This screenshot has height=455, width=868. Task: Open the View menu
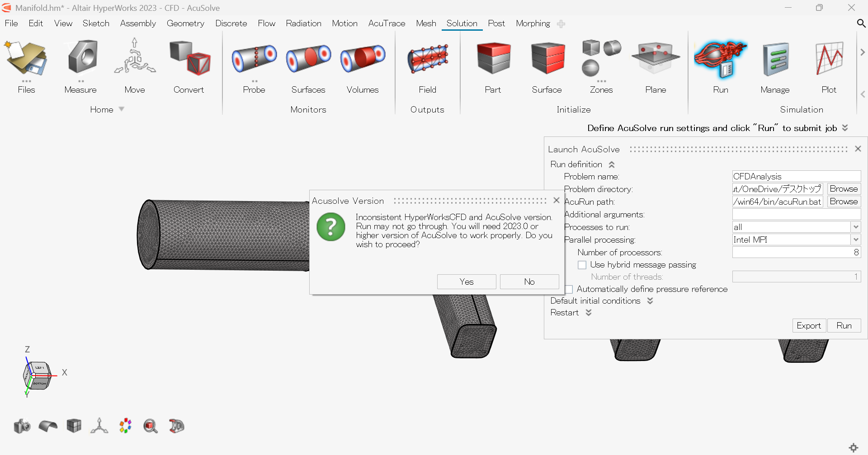(63, 23)
